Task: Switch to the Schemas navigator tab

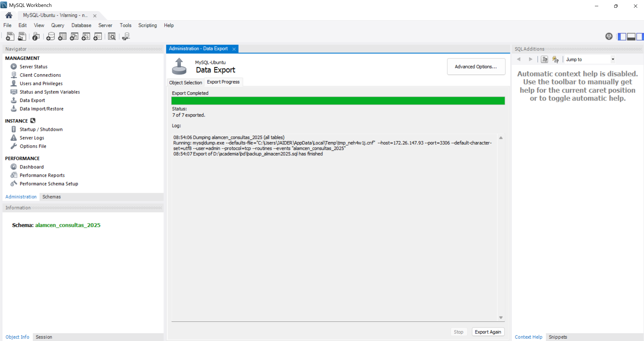Action: point(51,197)
